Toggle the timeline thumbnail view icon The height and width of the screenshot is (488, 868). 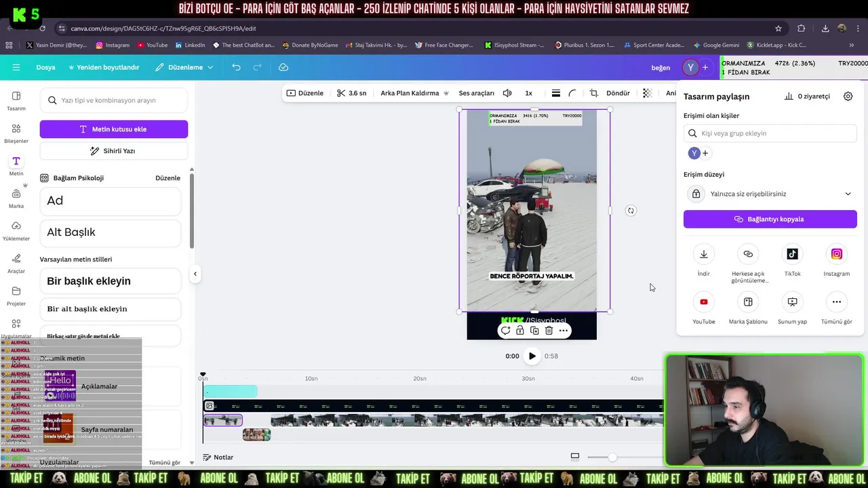(575, 457)
